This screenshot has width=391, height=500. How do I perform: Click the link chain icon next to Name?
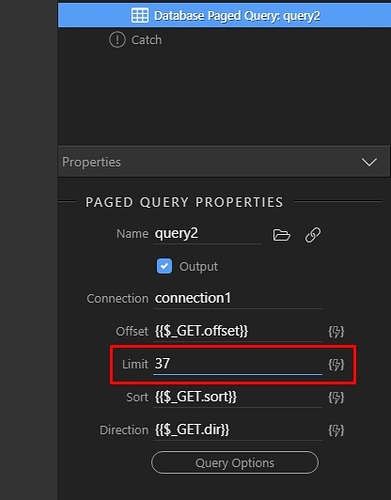(313, 235)
